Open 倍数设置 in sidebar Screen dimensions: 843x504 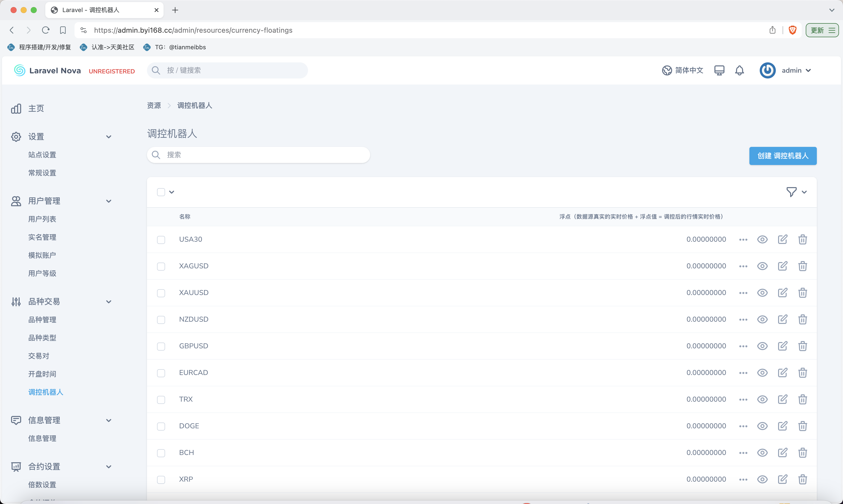click(42, 485)
